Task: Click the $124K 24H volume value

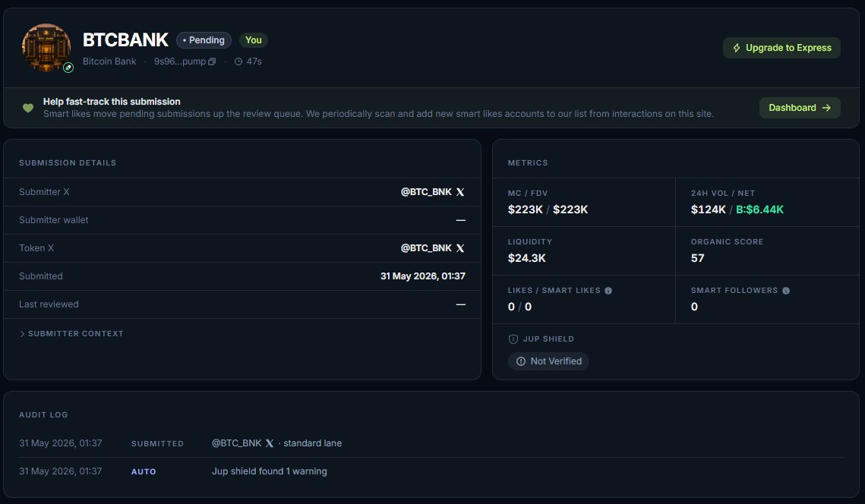Action: click(x=709, y=209)
